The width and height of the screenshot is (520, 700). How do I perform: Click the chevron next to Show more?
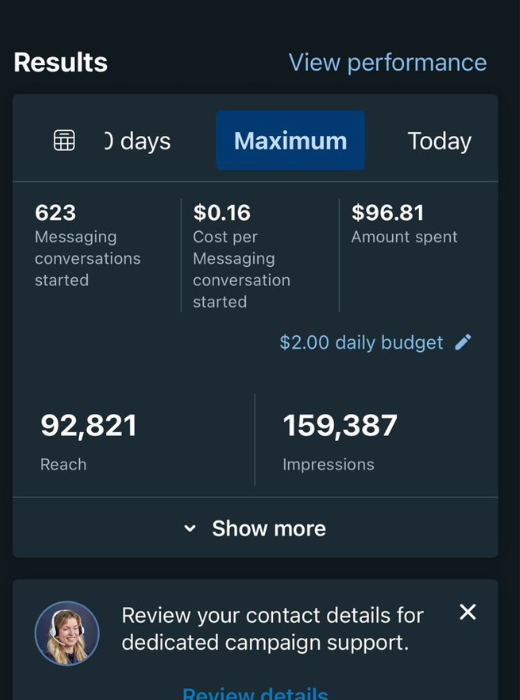pos(190,529)
